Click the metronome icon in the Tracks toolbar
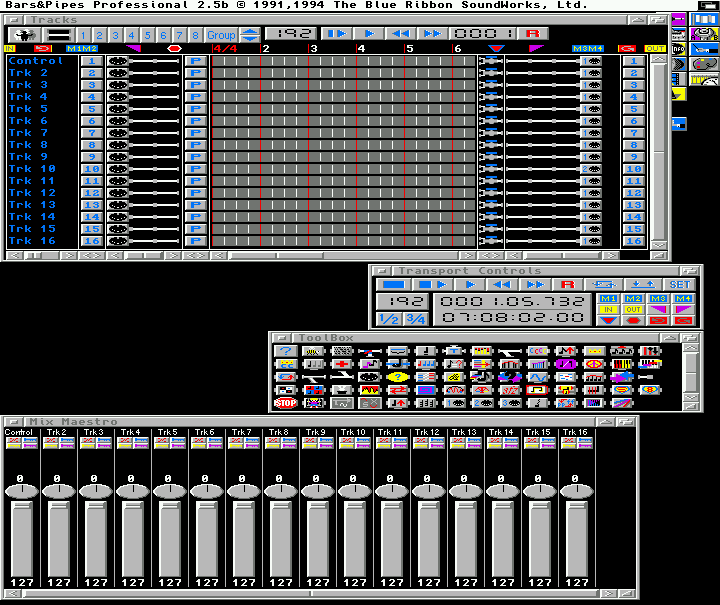This screenshot has width=720, height=605. (20, 35)
